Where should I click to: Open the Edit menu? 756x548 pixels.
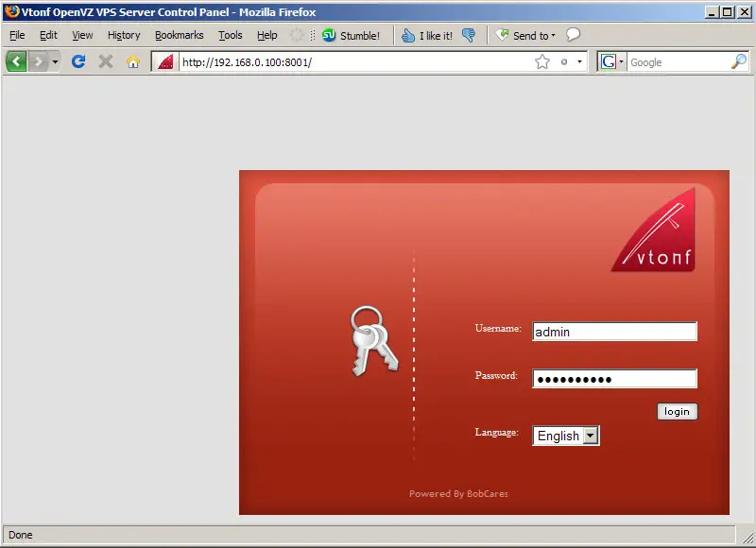click(x=48, y=35)
